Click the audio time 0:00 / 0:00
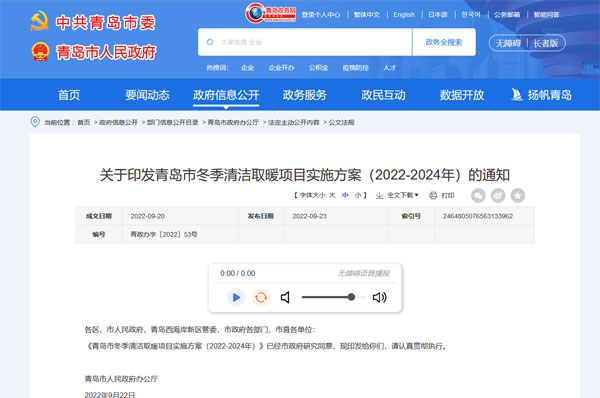The width and height of the screenshot is (600, 398). pos(238,273)
